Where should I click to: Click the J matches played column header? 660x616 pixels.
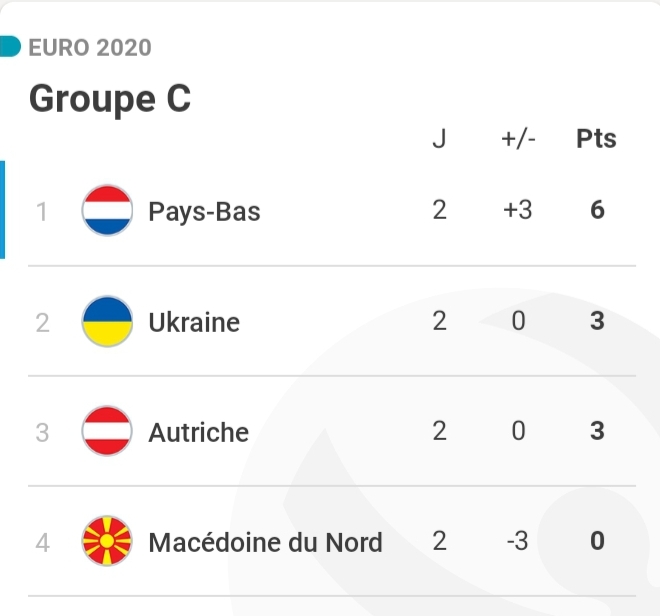439,139
